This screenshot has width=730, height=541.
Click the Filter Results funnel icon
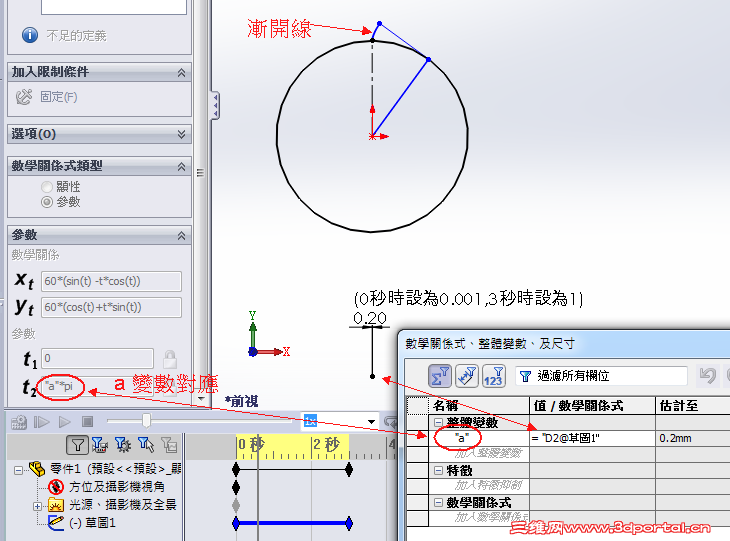tap(169, 446)
